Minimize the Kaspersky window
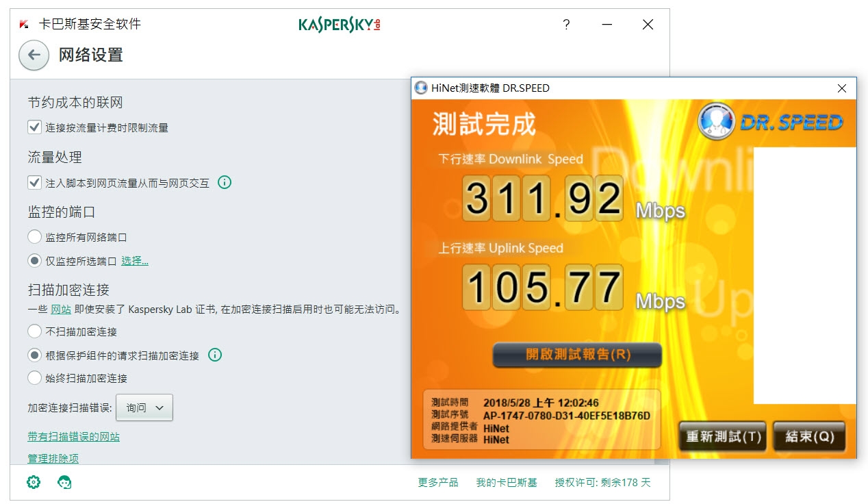 point(607,25)
